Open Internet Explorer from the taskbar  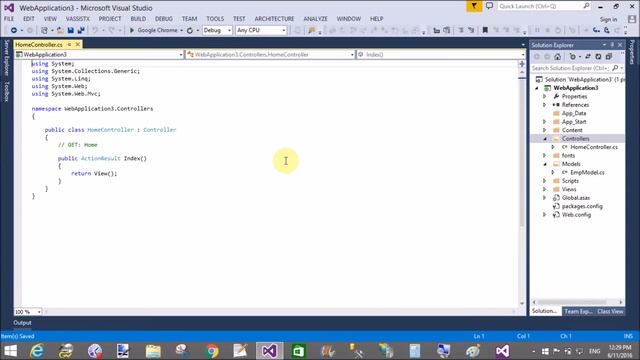(x=37, y=351)
